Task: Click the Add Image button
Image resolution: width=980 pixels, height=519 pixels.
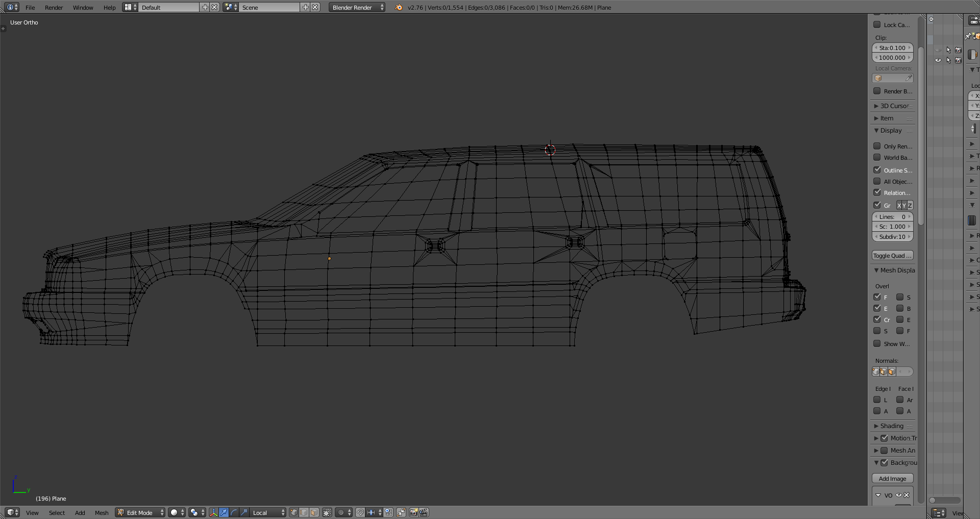Action: pos(892,479)
